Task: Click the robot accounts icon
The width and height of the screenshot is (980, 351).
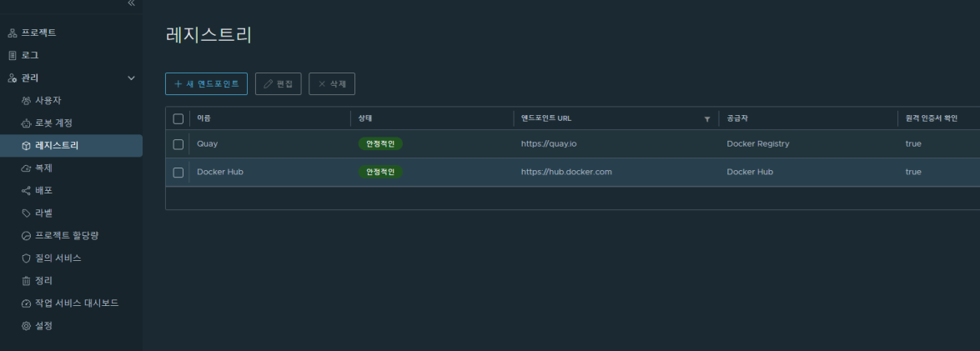Action: (26, 123)
